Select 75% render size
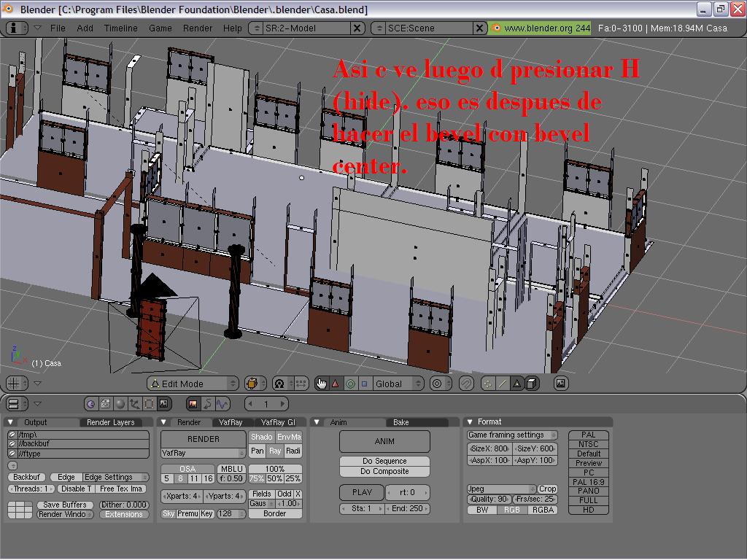The height and width of the screenshot is (560, 747). point(257,478)
